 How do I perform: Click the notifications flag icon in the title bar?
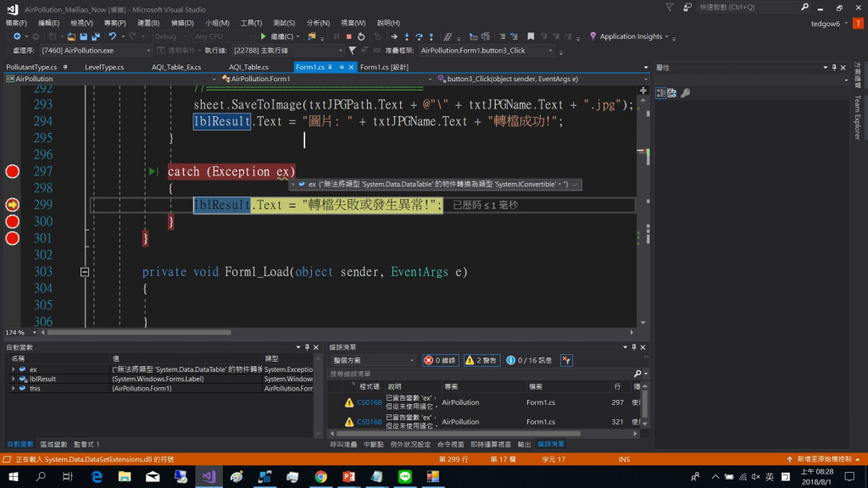[x=670, y=7]
